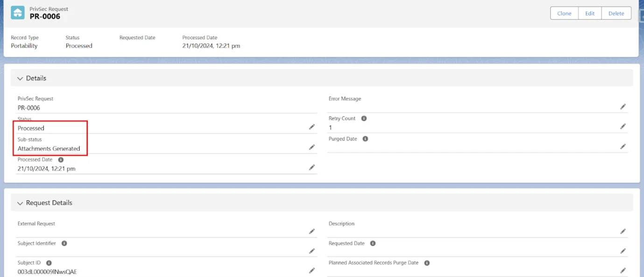This screenshot has width=644, height=277.
Task: Show Subject Identifier help info icon
Action: [x=64, y=243]
